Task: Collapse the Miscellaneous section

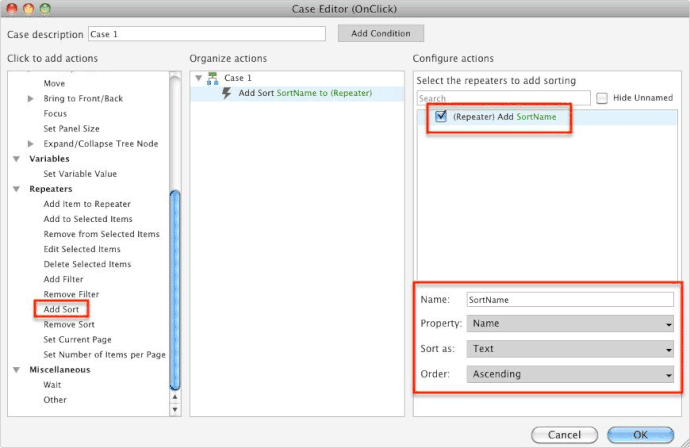Action: [x=17, y=370]
